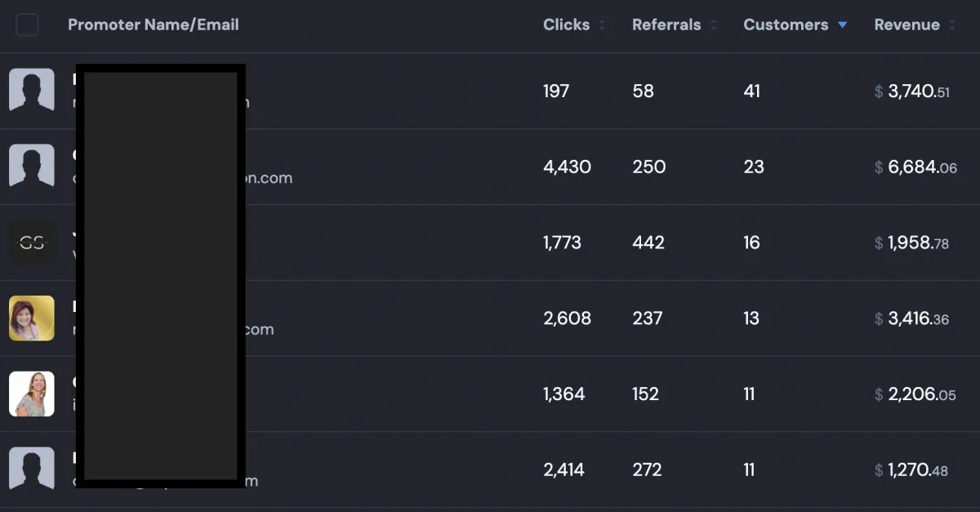Click the 1,364 clicks value
Image resolution: width=980 pixels, height=512 pixels.
point(564,394)
